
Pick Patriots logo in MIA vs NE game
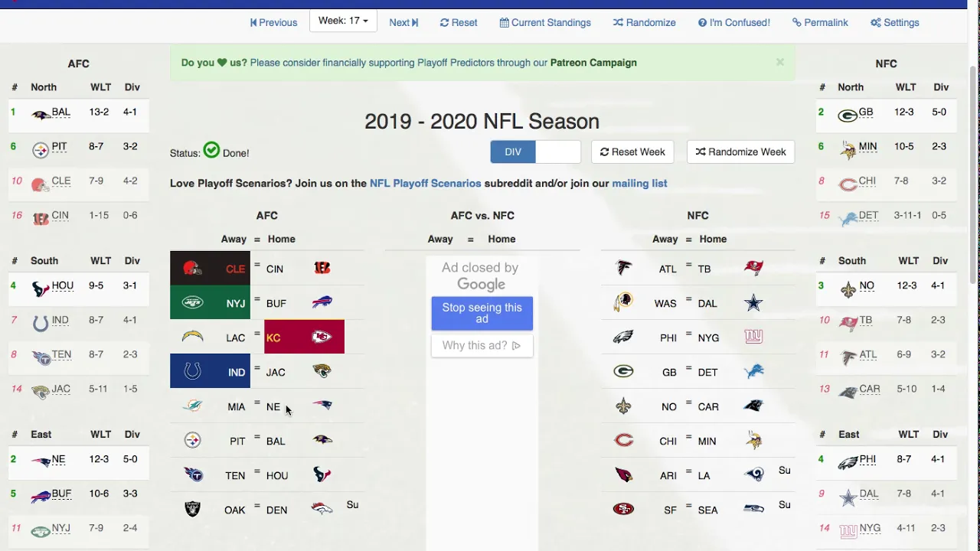pyautogui.click(x=322, y=406)
